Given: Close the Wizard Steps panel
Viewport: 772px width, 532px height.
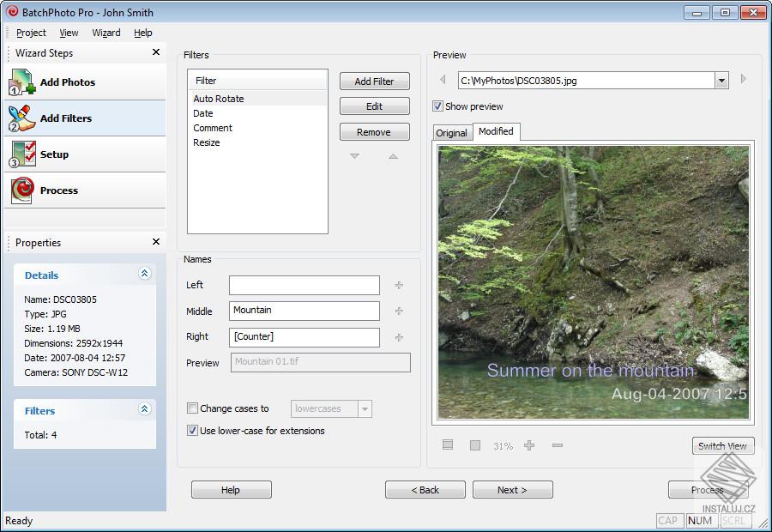Looking at the screenshot, I should [x=156, y=51].
